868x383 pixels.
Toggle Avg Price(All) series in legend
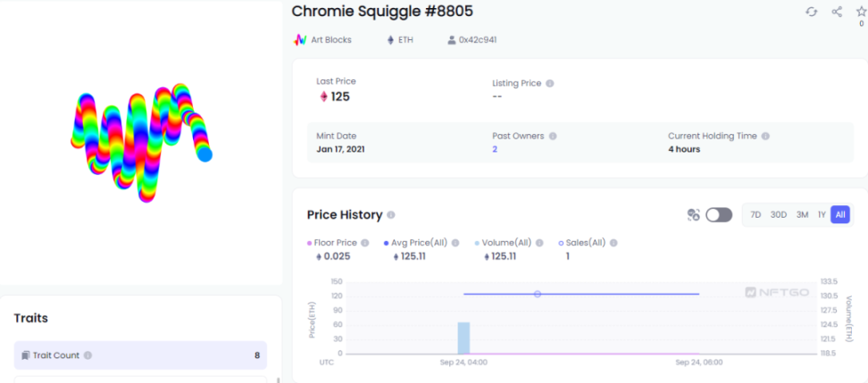416,243
